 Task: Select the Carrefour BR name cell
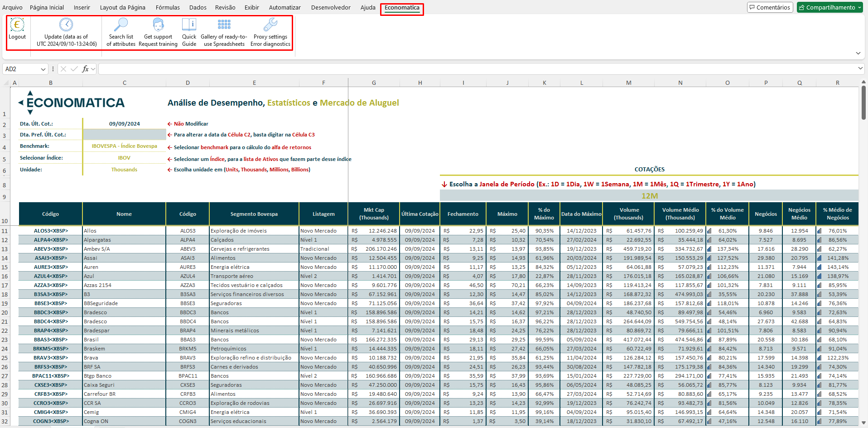(124, 394)
